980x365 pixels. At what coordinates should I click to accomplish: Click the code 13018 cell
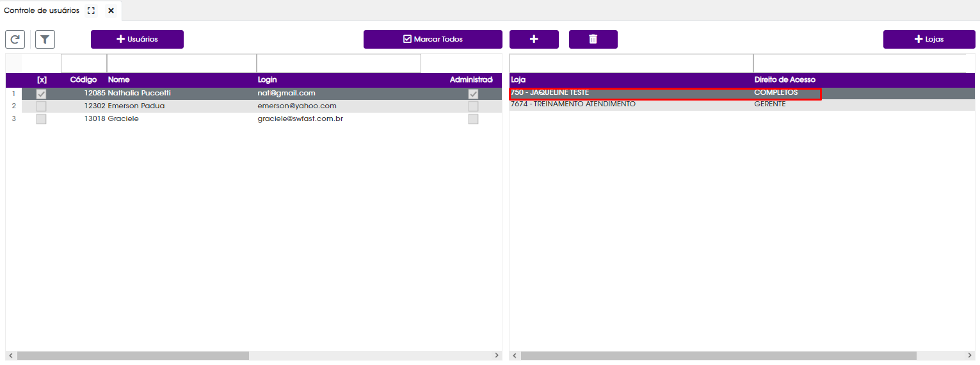point(95,119)
